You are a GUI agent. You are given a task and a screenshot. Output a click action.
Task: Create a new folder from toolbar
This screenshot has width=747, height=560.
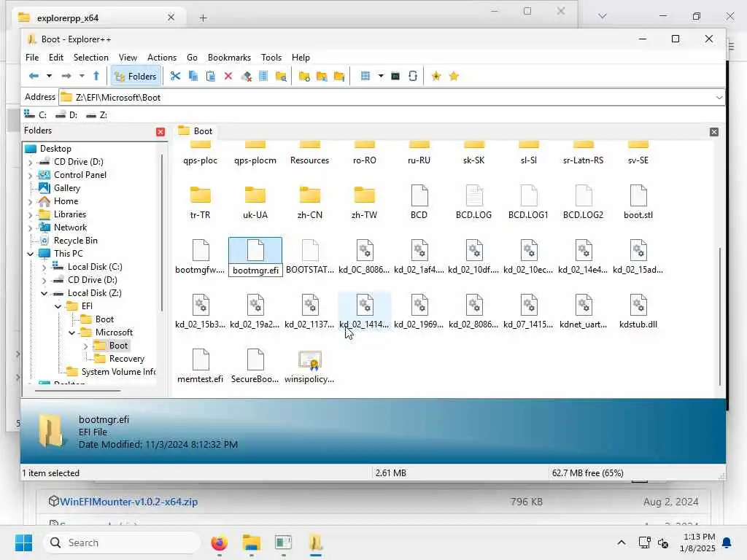pos(304,76)
